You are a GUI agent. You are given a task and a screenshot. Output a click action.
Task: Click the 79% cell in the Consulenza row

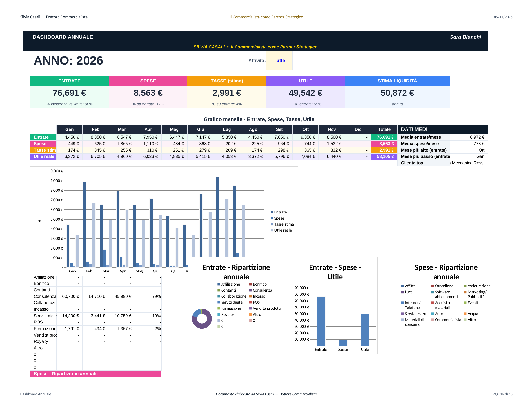coord(148,297)
